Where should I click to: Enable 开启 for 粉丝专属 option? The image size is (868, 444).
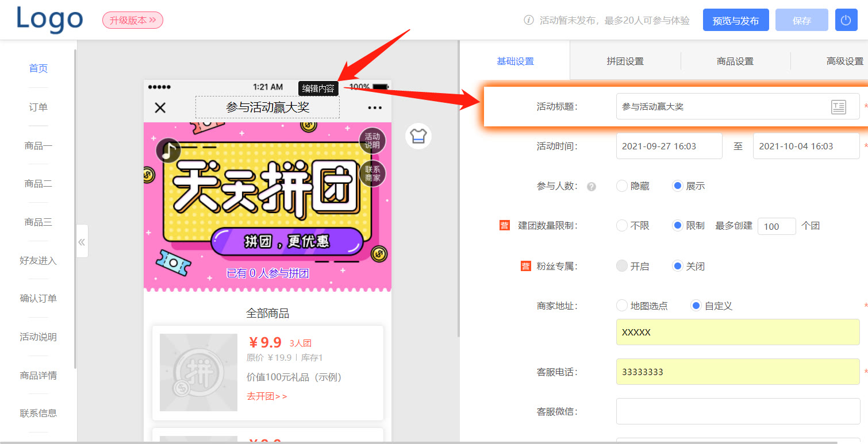[x=621, y=266]
